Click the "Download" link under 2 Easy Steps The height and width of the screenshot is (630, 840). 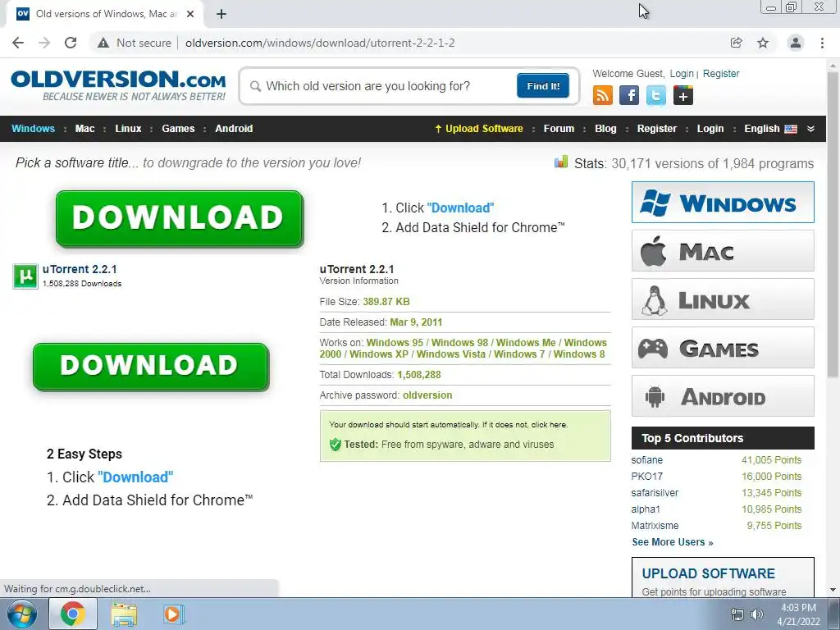135,477
